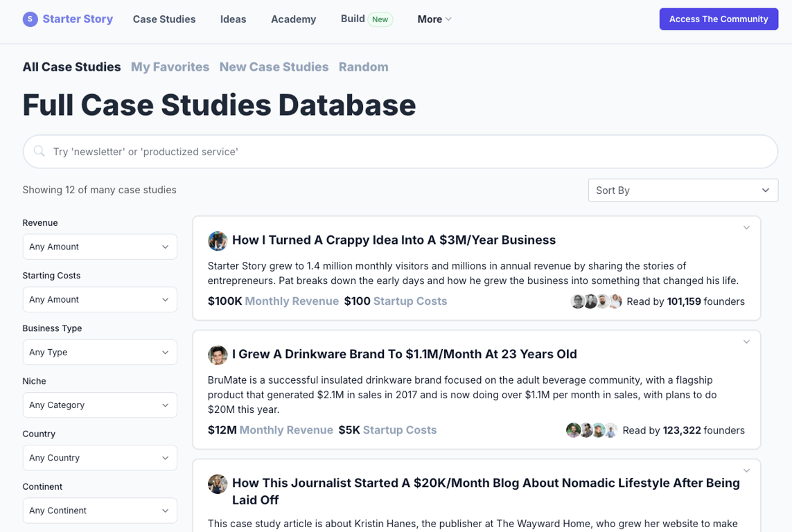The image size is (792, 532).
Task: Click $100 Startup Costs link
Action: 396,301
